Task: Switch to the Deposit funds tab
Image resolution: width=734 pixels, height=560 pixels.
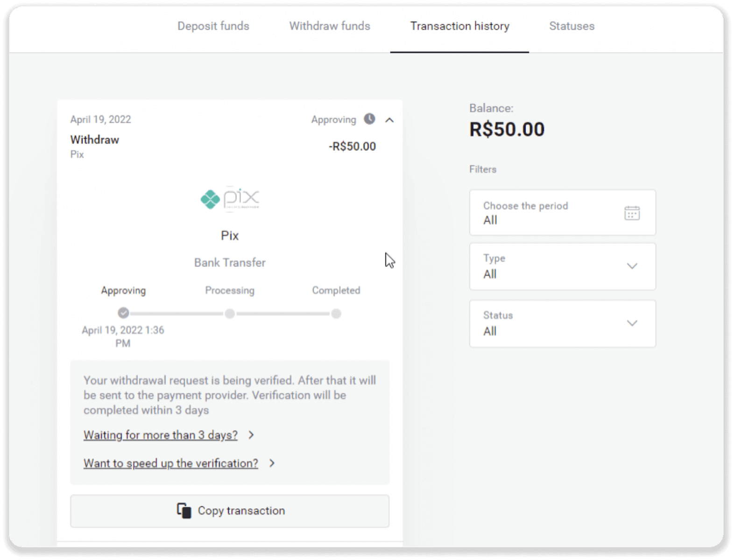Action: pos(213,26)
